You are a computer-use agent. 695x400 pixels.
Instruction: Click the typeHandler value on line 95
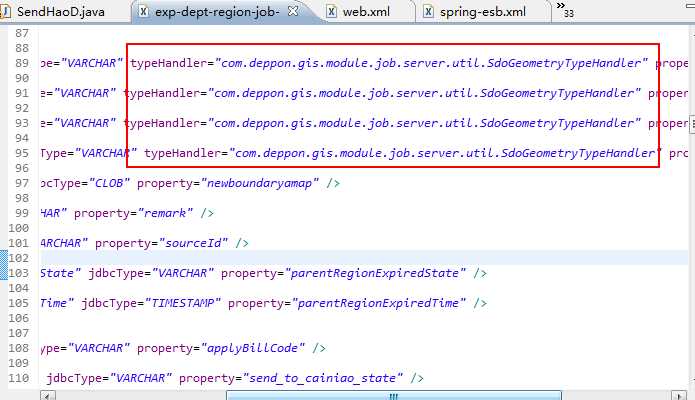[x=445, y=153]
